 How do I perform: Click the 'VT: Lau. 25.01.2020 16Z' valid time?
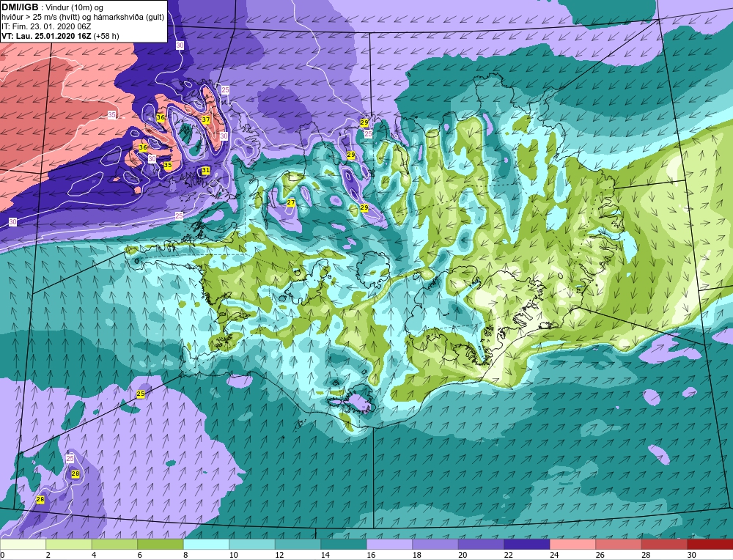pyautogui.click(x=46, y=36)
